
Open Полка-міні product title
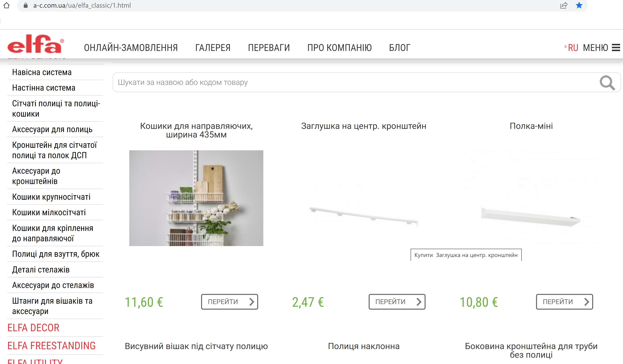pyautogui.click(x=531, y=126)
